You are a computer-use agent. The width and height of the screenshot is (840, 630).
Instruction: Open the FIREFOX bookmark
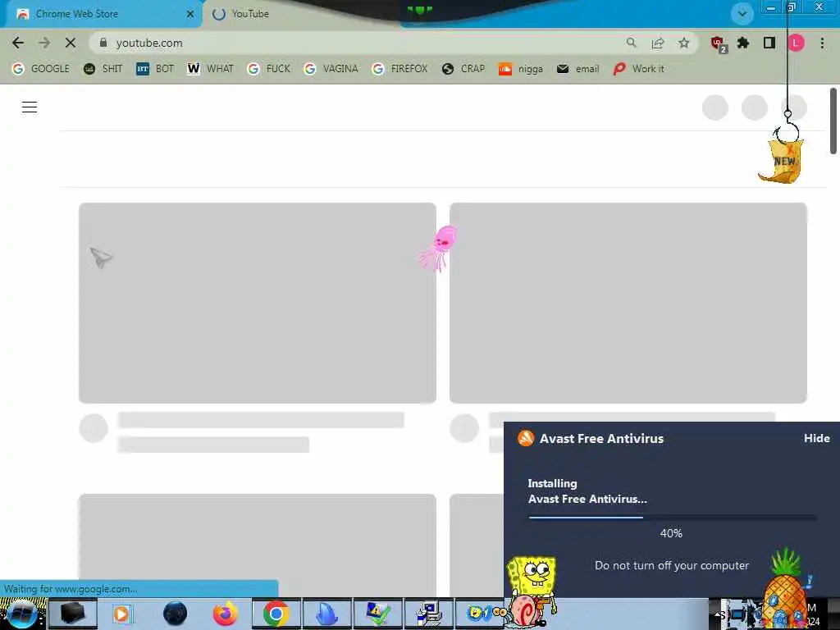point(400,69)
